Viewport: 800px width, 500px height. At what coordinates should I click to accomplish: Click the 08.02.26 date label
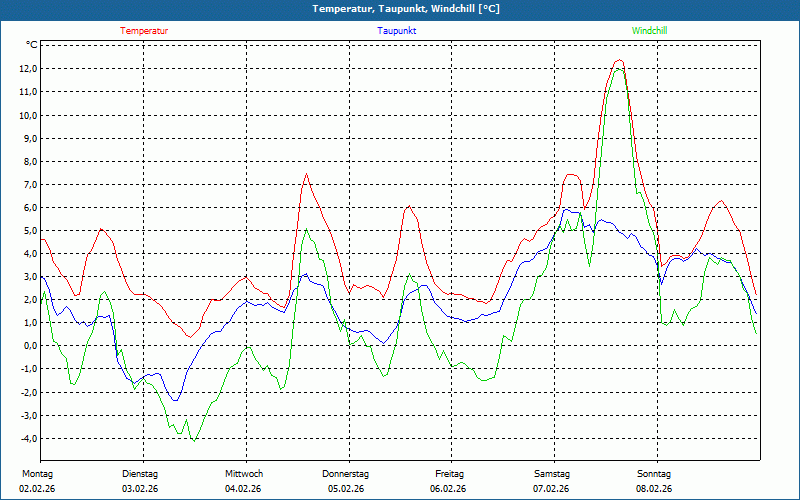pyautogui.click(x=654, y=489)
